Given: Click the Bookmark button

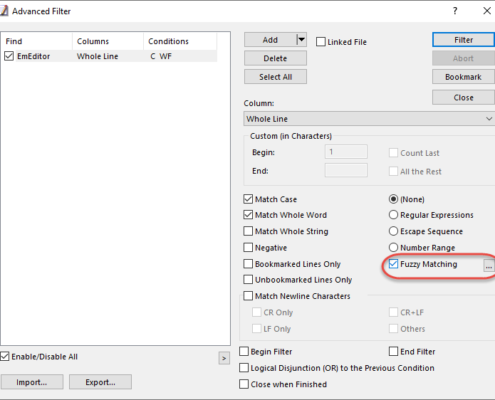Looking at the screenshot, I should (x=463, y=77).
